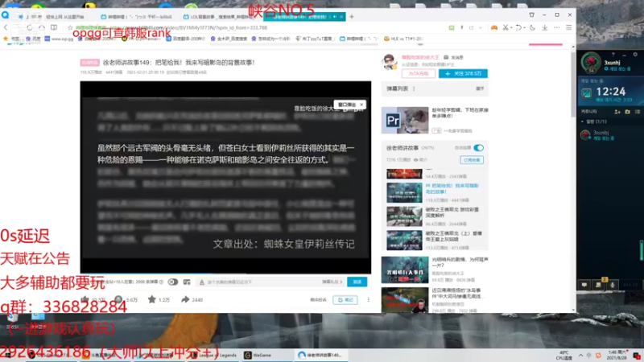Click the blue send danmaku button
The image size is (644, 362).
pos(357,282)
